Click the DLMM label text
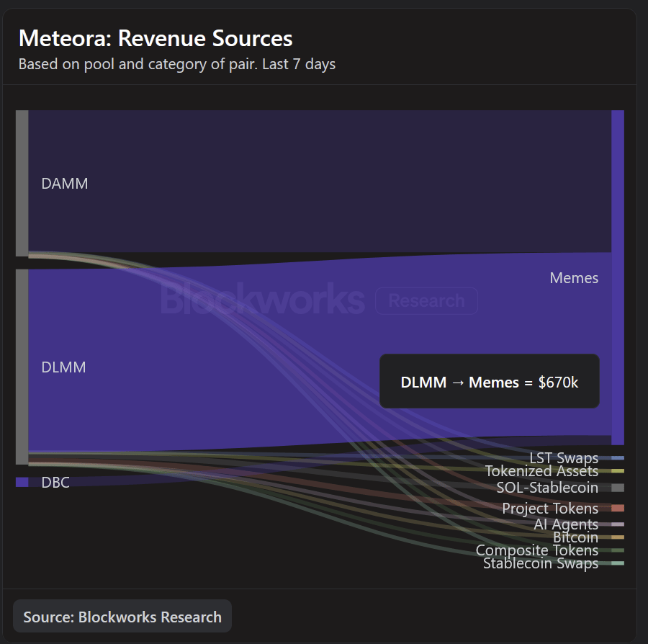 (63, 367)
